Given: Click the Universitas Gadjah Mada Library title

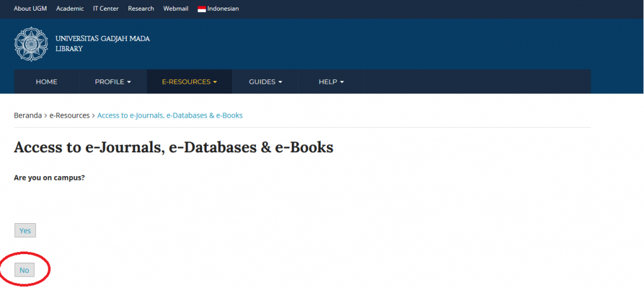Looking at the screenshot, I should [103, 43].
